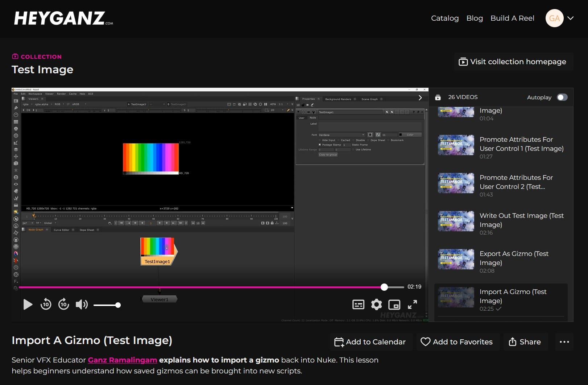Add video to Calendar

pyautogui.click(x=371, y=342)
